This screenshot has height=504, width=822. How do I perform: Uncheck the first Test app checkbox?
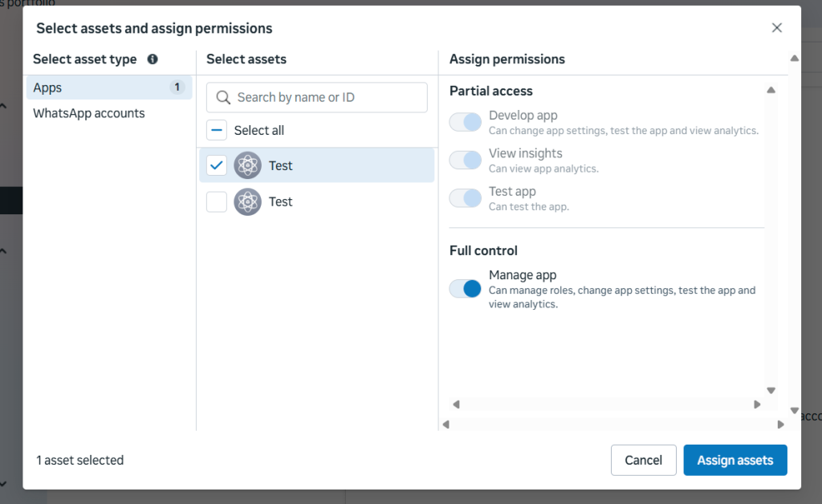pyautogui.click(x=216, y=165)
